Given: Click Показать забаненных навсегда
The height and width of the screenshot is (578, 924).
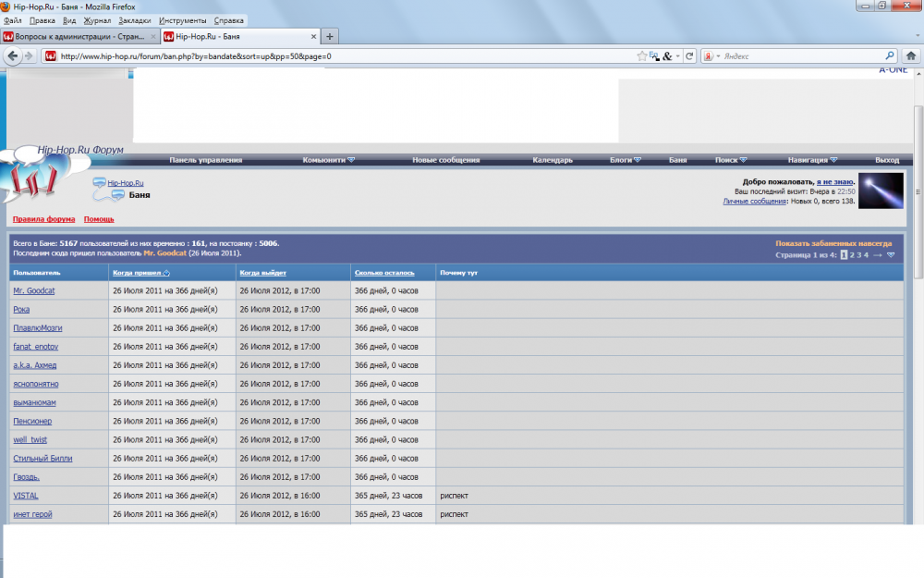Looking at the screenshot, I should click(x=833, y=243).
